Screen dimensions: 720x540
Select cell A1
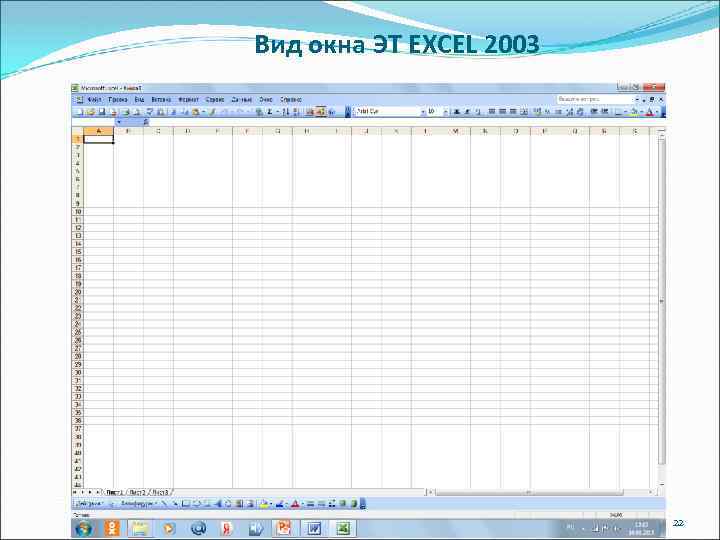pyautogui.click(x=98, y=139)
